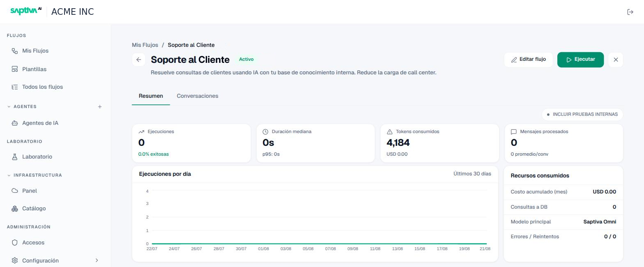Collapse the Agentes section
The height and width of the screenshot is (267, 644).
coord(9,107)
